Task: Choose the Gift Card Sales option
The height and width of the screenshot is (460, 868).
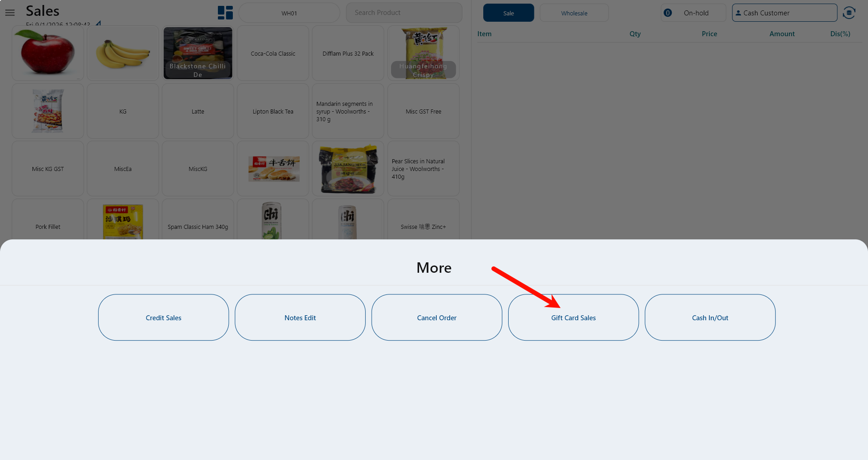Action: click(x=573, y=318)
